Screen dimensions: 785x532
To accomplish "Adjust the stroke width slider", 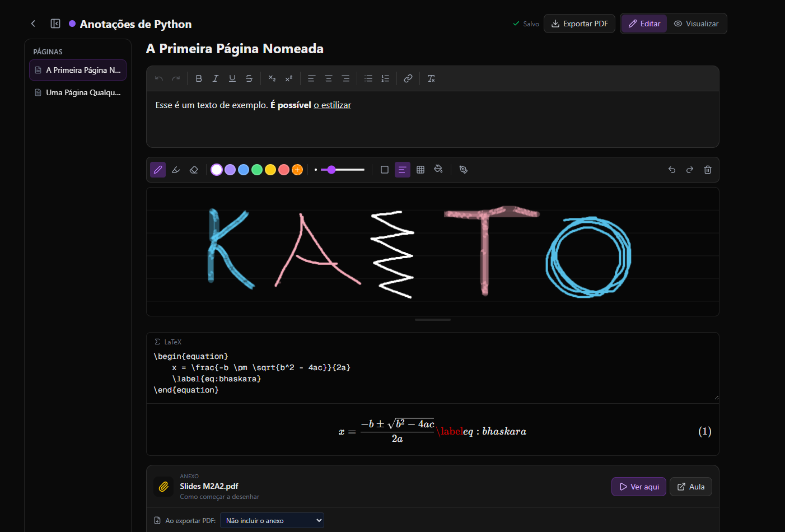I will 343,170.
